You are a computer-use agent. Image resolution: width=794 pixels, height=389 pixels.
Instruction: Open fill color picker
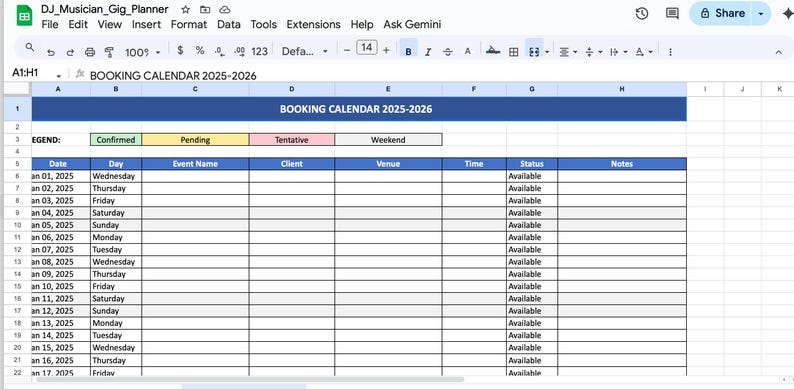493,51
